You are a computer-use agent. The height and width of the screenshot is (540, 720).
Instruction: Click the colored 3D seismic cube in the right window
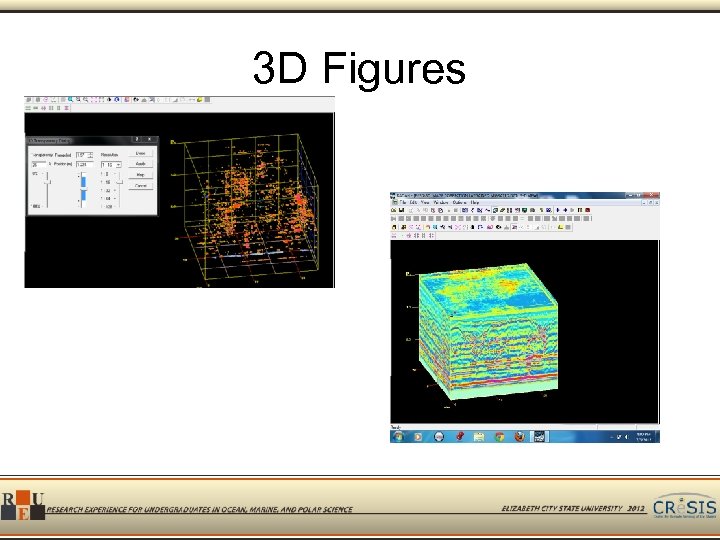tap(489, 331)
